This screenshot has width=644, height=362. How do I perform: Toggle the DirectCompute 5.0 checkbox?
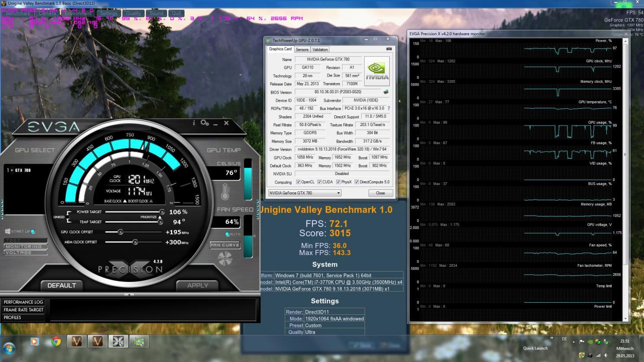pos(357,182)
